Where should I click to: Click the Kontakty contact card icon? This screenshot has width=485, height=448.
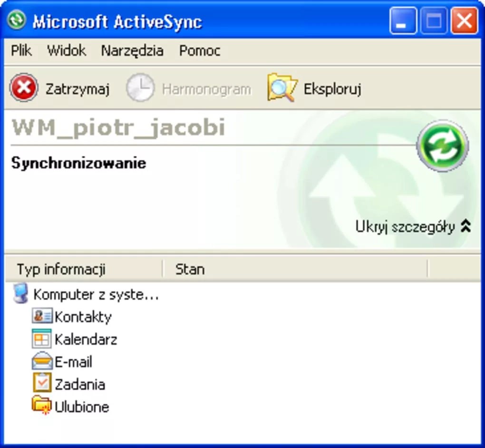42,316
